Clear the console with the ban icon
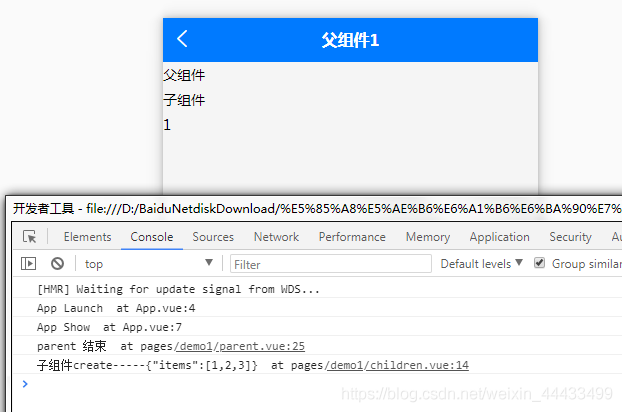Screen dimensions: 622x412 tap(57, 263)
